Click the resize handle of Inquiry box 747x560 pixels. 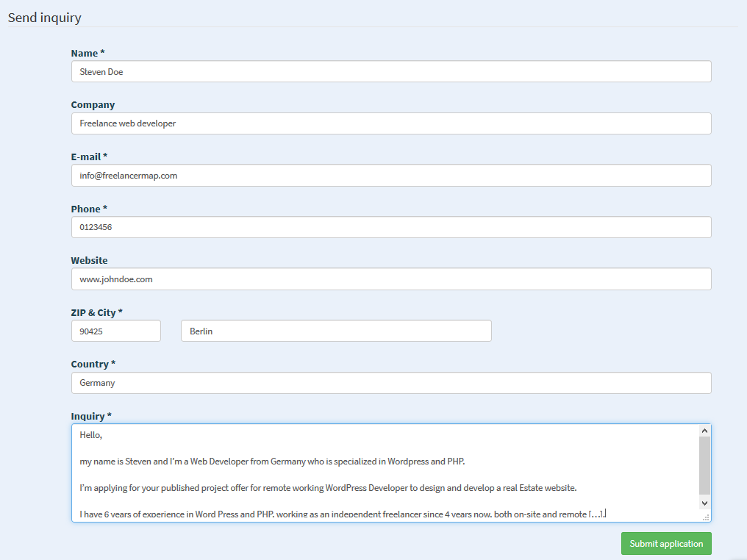(706, 517)
